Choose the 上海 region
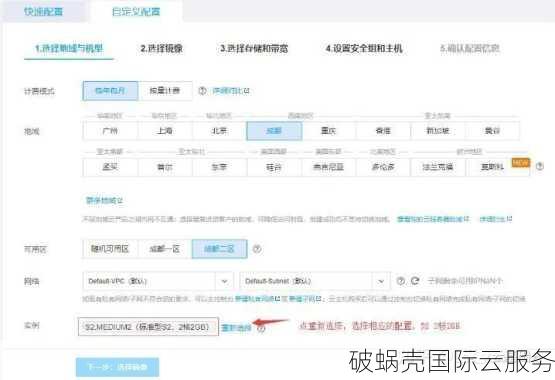The height and width of the screenshot is (380, 555). (165, 131)
